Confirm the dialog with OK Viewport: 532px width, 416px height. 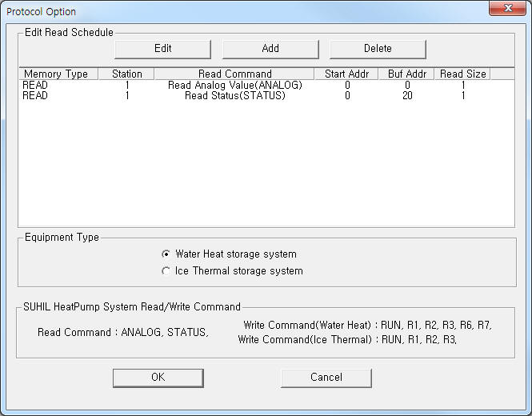click(158, 377)
